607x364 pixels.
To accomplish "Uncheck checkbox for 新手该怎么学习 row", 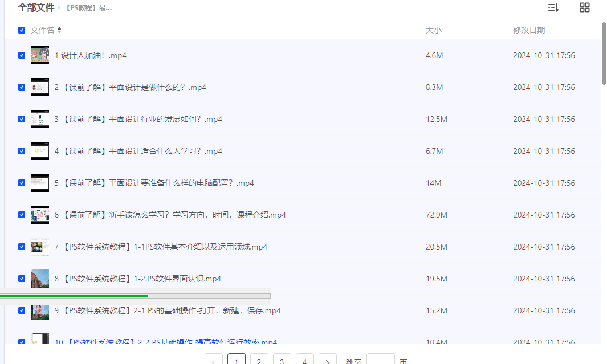I will pyautogui.click(x=22, y=215).
